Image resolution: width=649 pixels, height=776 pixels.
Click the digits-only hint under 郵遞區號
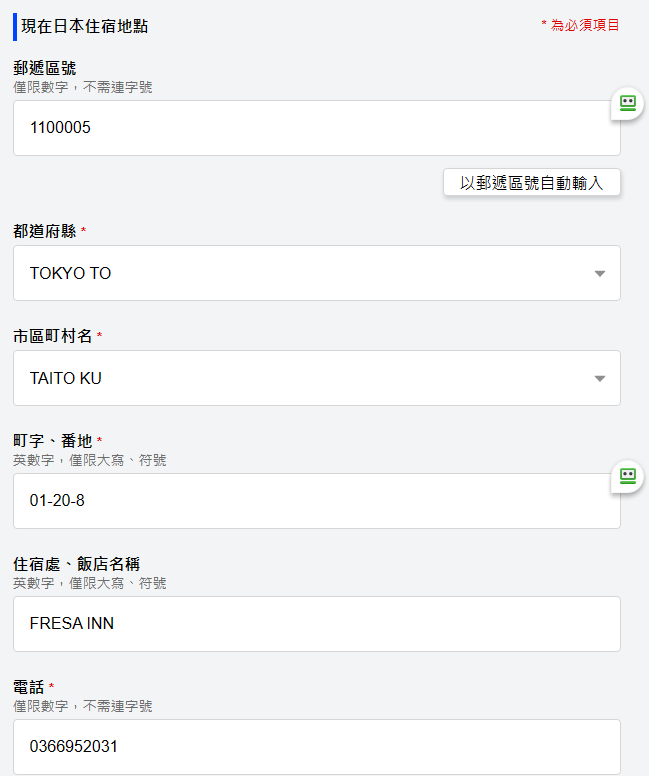(x=82, y=87)
